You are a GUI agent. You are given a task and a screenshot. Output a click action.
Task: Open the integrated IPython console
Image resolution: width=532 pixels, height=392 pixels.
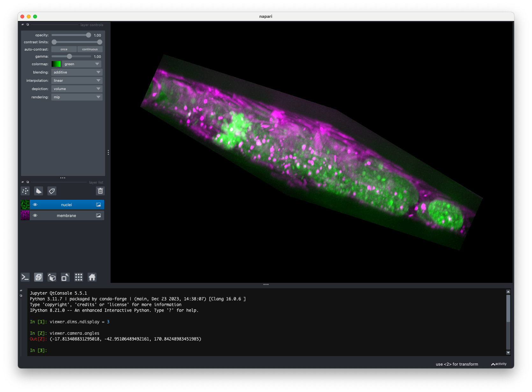click(25, 277)
